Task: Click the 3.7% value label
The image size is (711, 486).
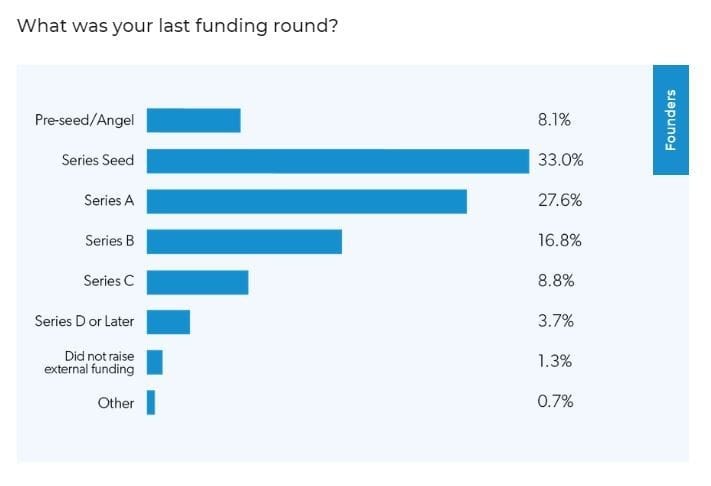Action: (556, 321)
